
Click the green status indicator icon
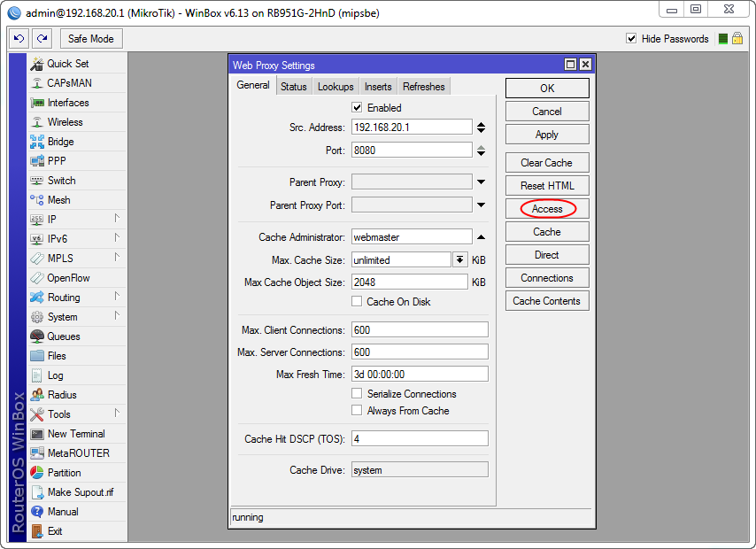point(722,39)
